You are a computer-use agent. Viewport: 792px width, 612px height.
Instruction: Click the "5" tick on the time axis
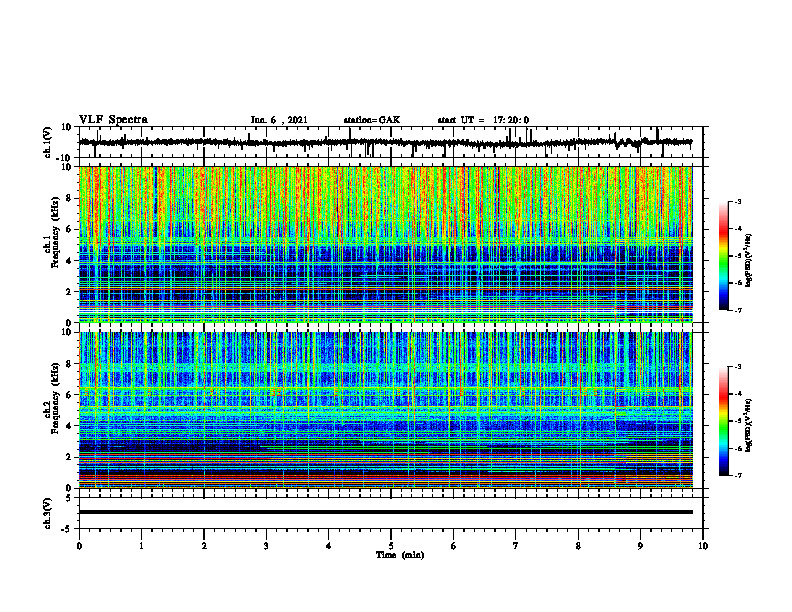(x=391, y=546)
